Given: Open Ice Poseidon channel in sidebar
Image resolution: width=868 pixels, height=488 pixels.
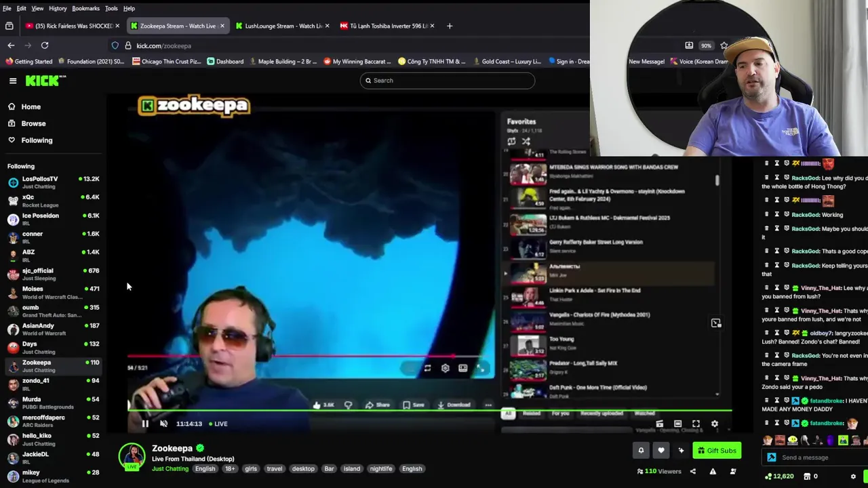Looking at the screenshot, I should click(53, 219).
